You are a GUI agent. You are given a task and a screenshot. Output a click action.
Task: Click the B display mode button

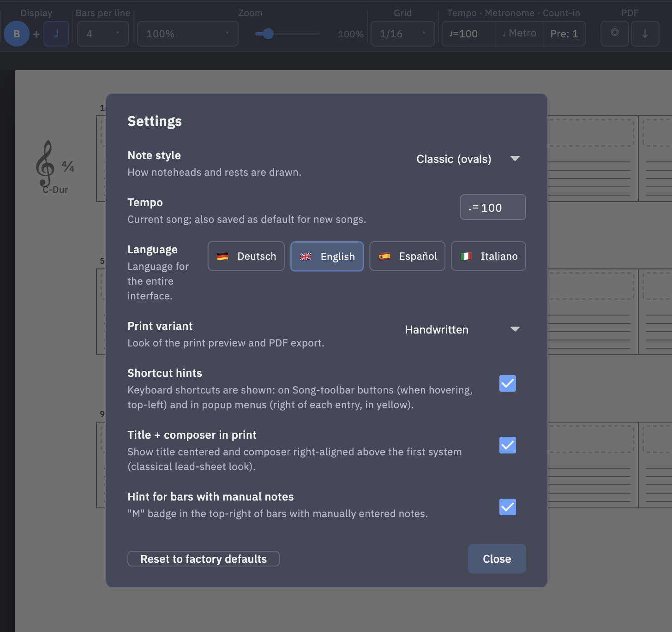coord(17,34)
